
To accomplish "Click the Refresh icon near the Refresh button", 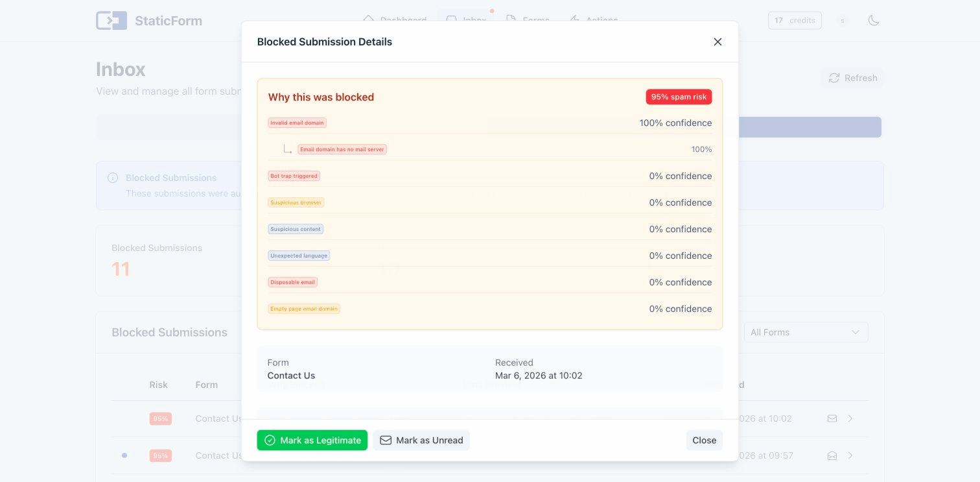I will coord(834,78).
